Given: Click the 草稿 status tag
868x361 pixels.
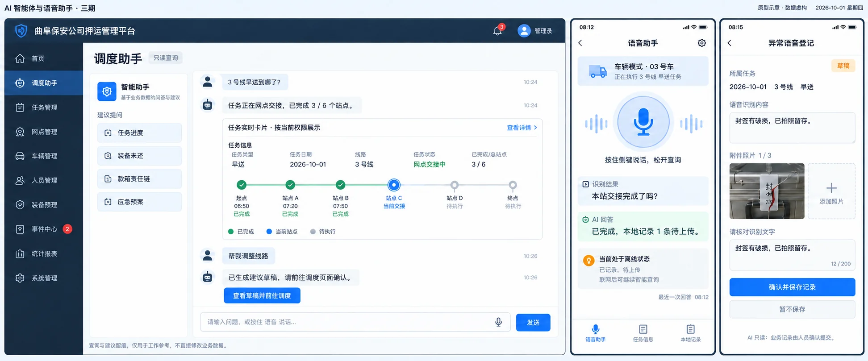Looking at the screenshot, I should [843, 66].
